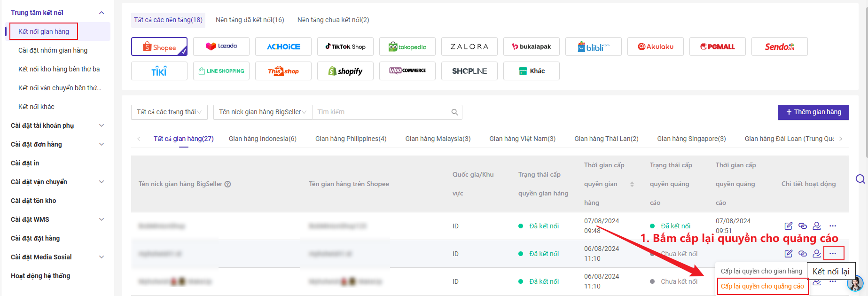The width and height of the screenshot is (868, 296).
Task: Open the Gian hàng Thái Lan(2) tab
Action: [x=607, y=139]
